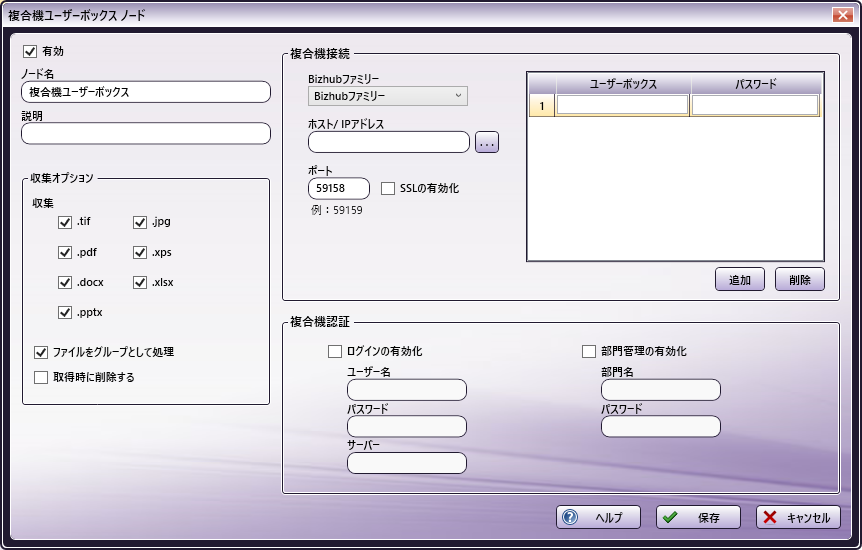
Task: Click the ヘルプ button label
Action: 609,518
